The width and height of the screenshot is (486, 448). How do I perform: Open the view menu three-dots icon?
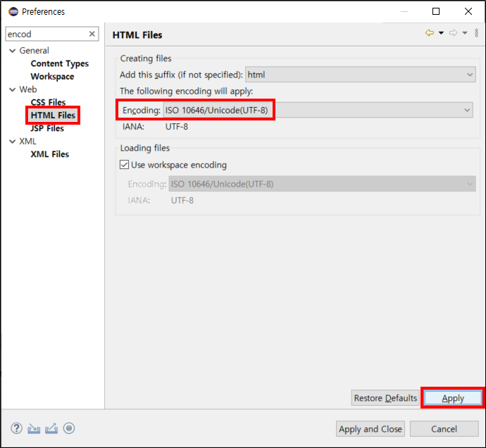click(477, 32)
